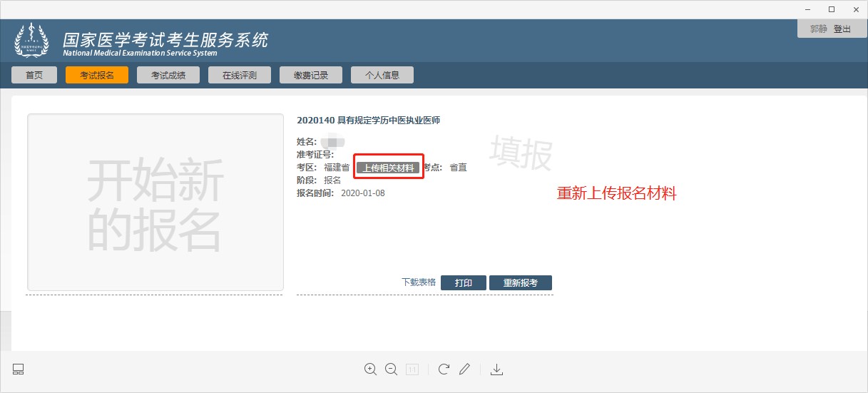Open the 个人信息 tab
The height and width of the screenshot is (393, 868).
coord(382,75)
